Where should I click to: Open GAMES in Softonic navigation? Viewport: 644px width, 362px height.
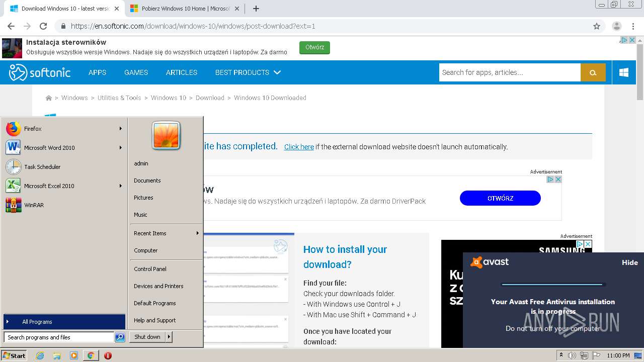click(x=136, y=72)
